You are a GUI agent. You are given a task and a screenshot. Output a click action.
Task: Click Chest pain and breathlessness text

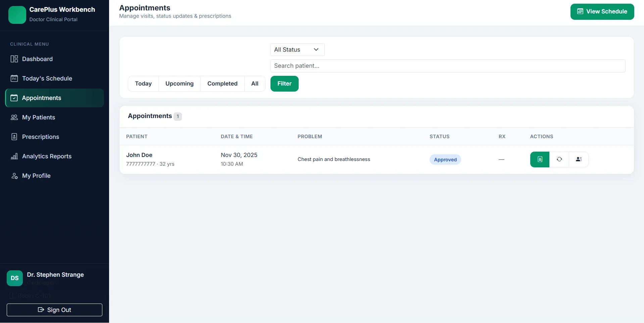coord(334,159)
